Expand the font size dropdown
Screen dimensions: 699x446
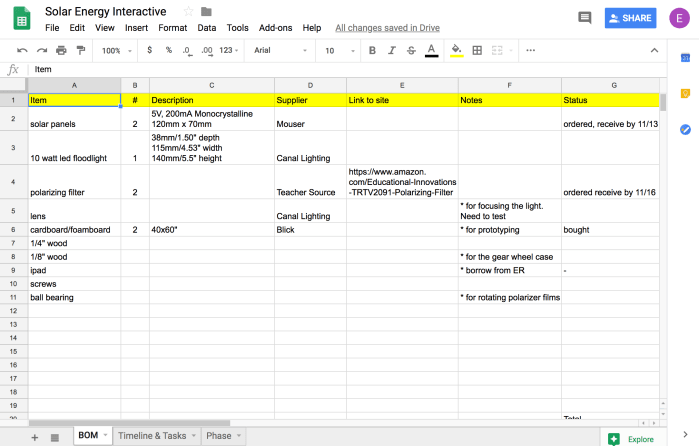point(337,50)
